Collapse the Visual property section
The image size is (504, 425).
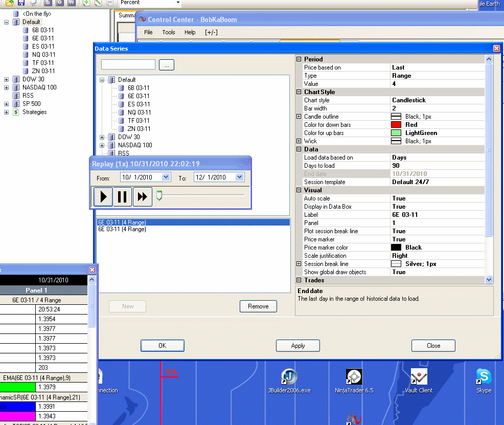tap(299, 190)
